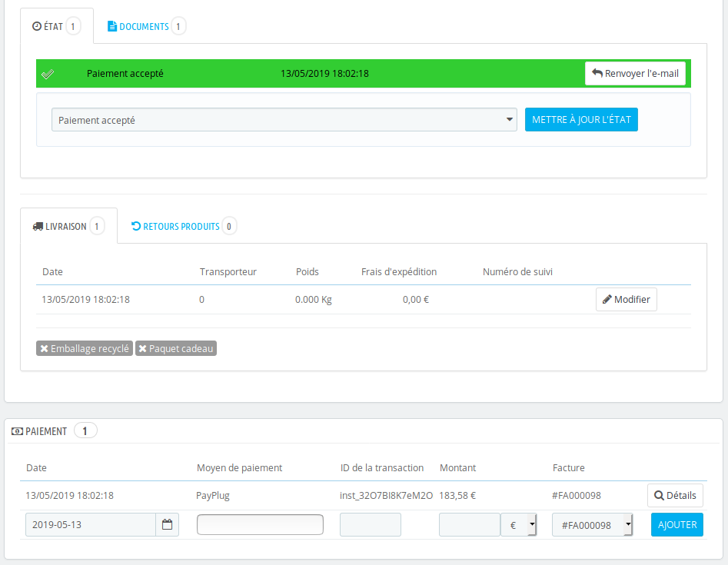Click the green checkmark icon in status row

pyautogui.click(x=48, y=74)
